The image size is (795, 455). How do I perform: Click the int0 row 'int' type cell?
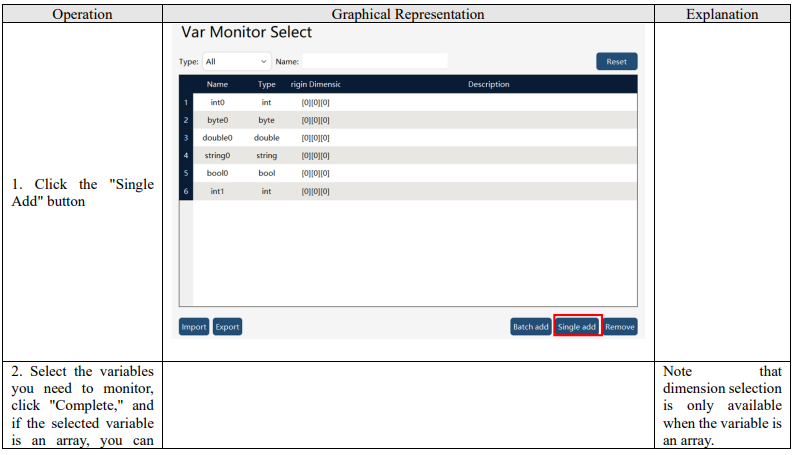pos(267,102)
